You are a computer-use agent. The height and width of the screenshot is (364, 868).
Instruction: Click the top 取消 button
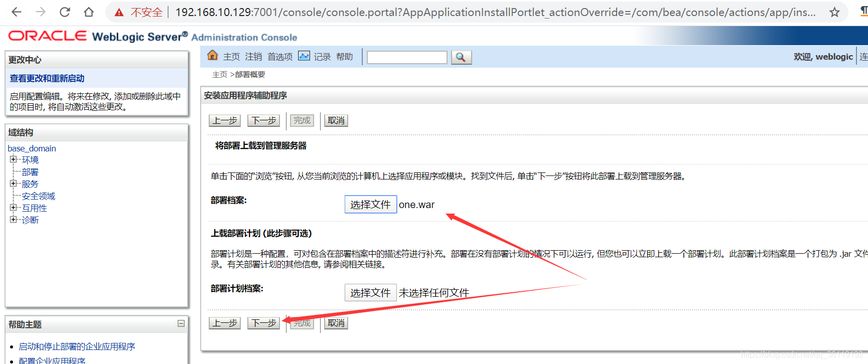(336, 120)
